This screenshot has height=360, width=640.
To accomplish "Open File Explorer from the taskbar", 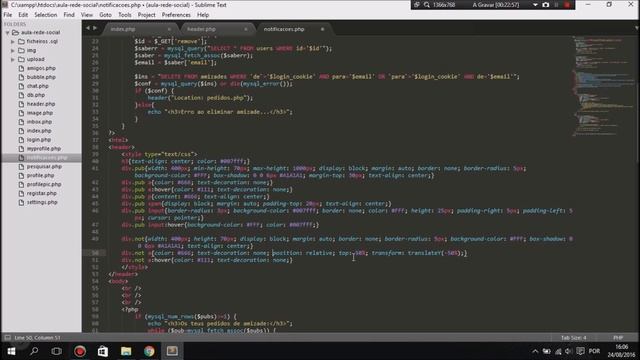I will [126, 351].
